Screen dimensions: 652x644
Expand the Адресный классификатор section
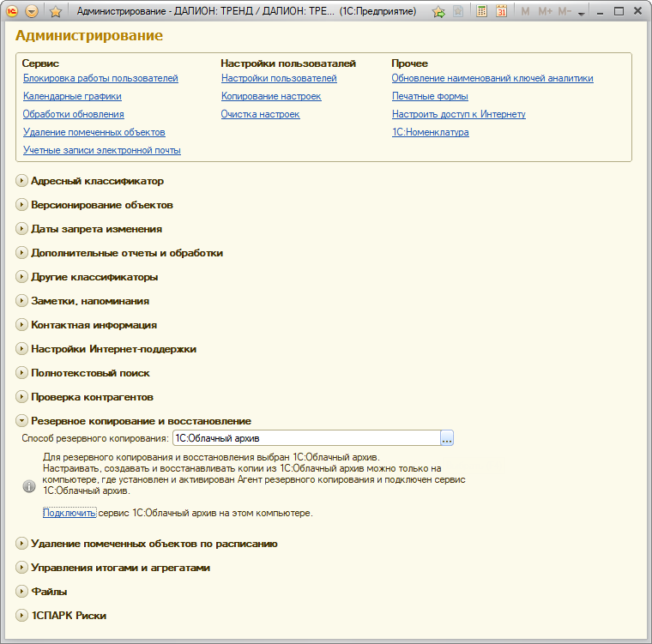[x=21, y=181]
